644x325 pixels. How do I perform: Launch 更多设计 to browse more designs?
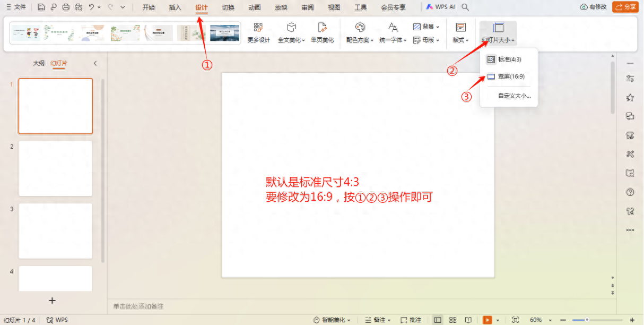(x=258, y=32)
